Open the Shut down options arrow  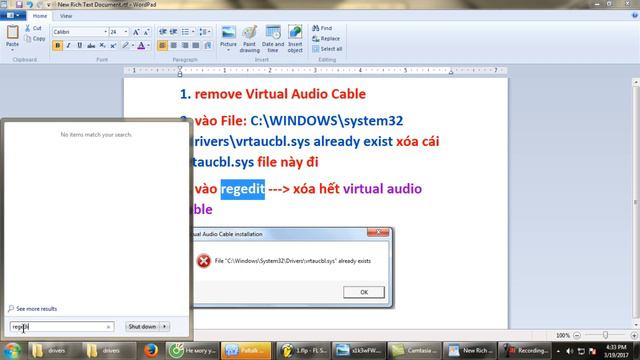[164, 327]
